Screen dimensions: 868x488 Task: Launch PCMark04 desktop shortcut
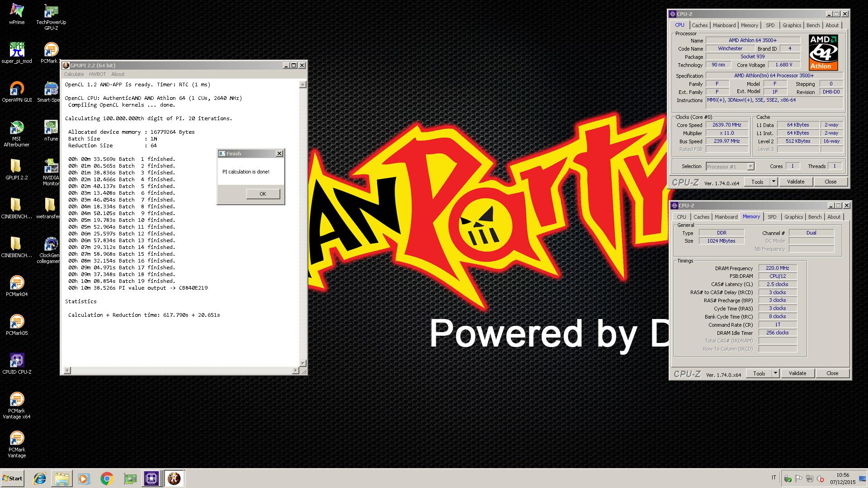(17, 286)
